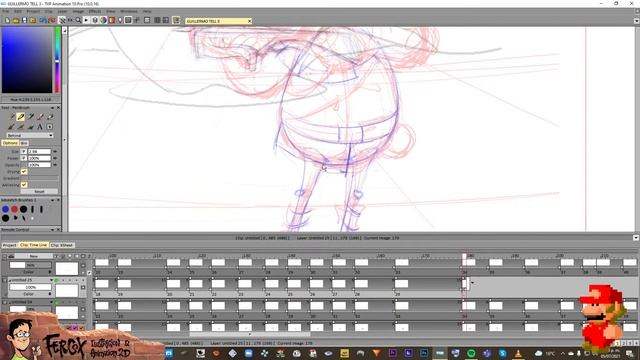Open the color wheel icon in toolbar
The height and width of the screenshot is (360, 640).
103,20
